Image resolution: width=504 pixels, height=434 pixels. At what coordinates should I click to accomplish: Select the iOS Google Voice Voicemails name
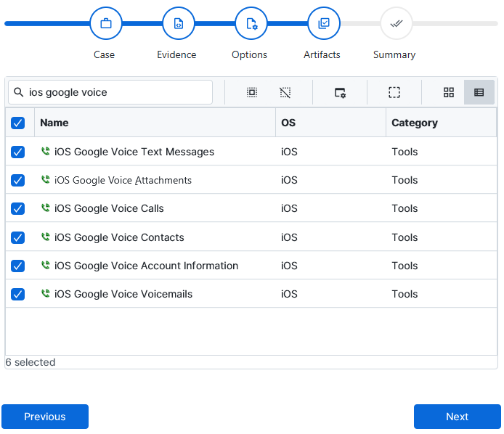point(123,294)
